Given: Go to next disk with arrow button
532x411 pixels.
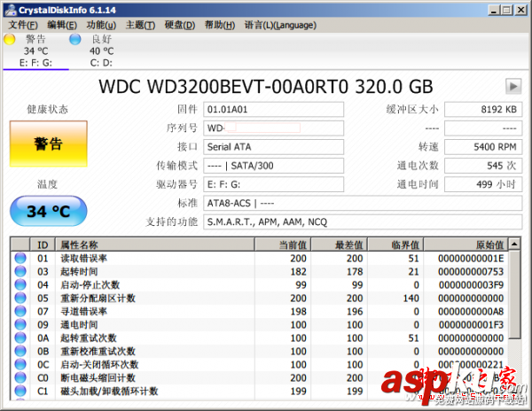Looking at the screenshot, I should coord(513,87).
